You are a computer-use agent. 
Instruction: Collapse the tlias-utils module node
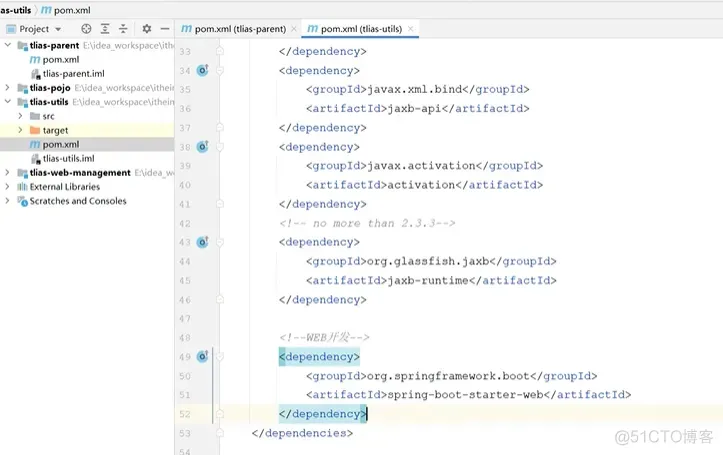7,101
